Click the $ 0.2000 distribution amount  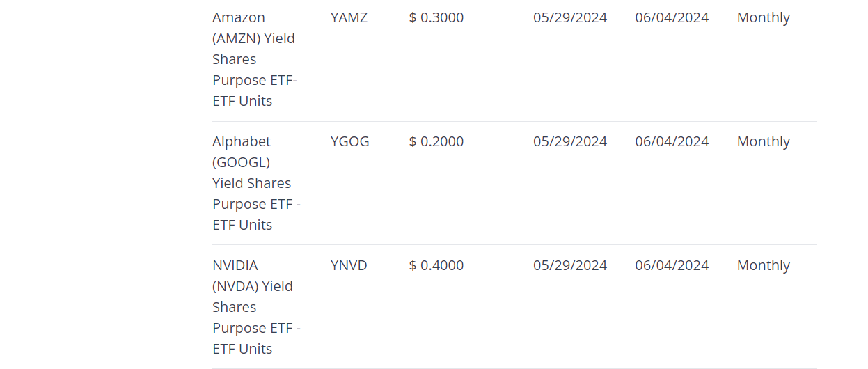pos(436,141)
